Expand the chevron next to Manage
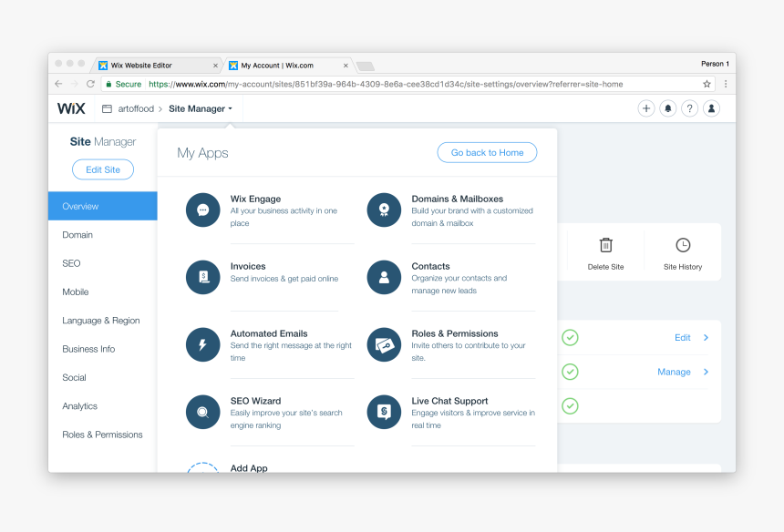This screenshot has height=532, width=784. point(706,372)
